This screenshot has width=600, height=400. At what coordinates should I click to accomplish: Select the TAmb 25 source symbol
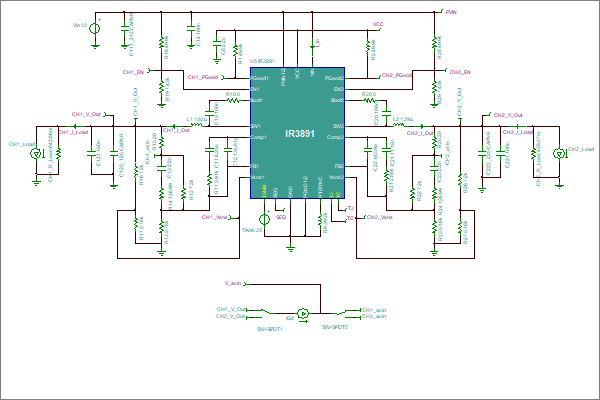[x=264, y=219]
